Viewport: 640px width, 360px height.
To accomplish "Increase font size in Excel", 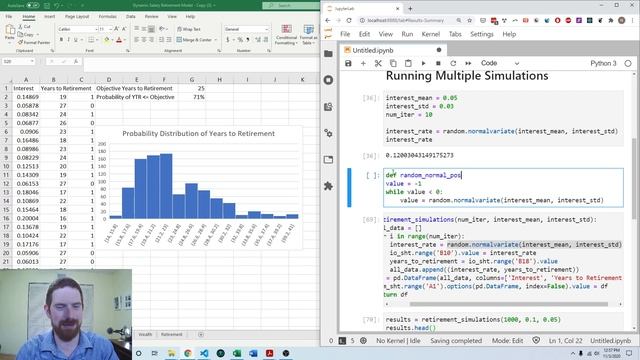I will pos(117,29).
